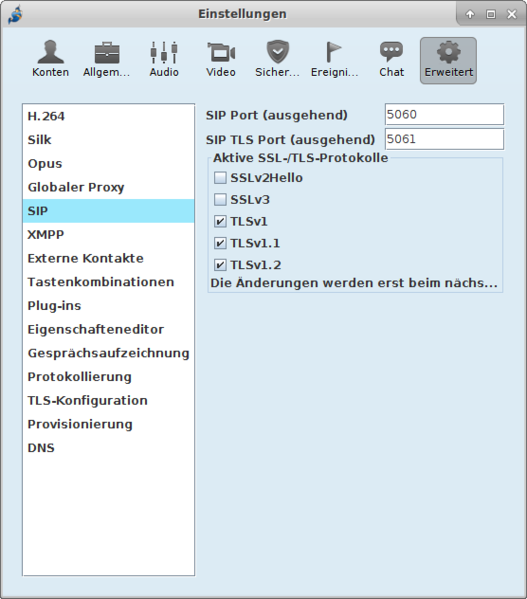Enable the SSLv3 protocol checkbox
Screen dimensions: 527x599
coord(220,200)
